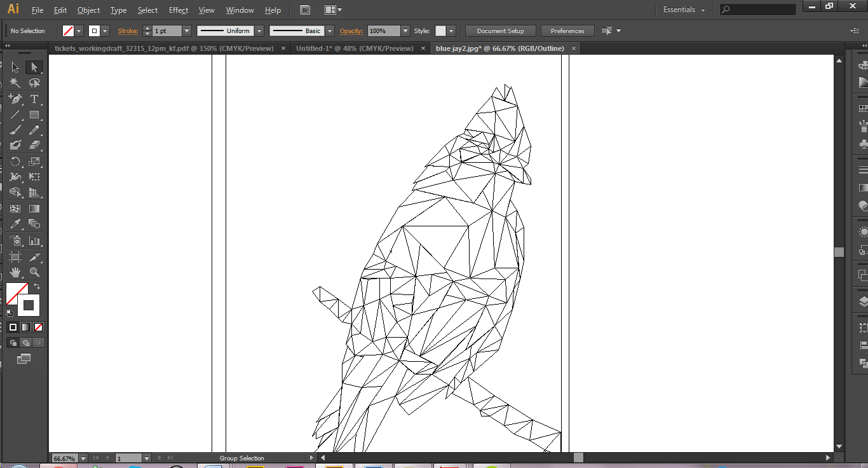Open Adobe Bridge with the Br icon
This screenshot has height=468, width=868.
coord(305,10)
